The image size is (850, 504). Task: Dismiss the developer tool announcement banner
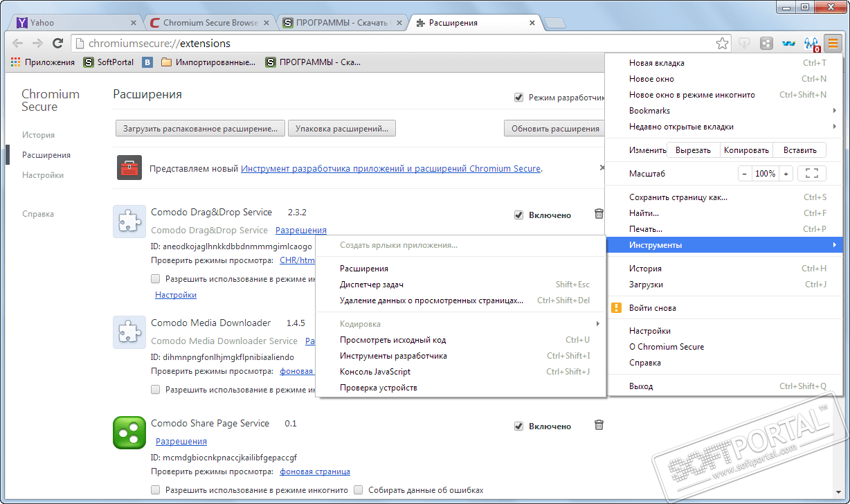[602, 168]
